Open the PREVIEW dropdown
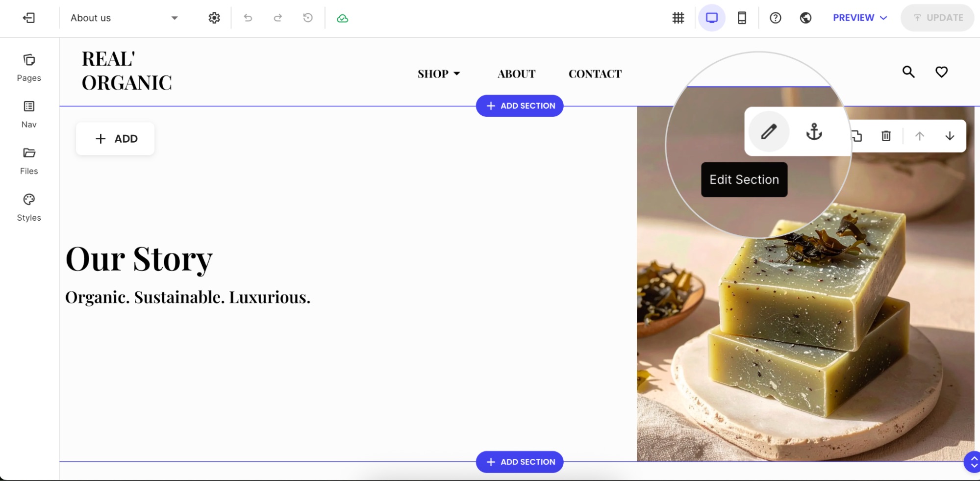980x481 pixels. coord(860,18)
